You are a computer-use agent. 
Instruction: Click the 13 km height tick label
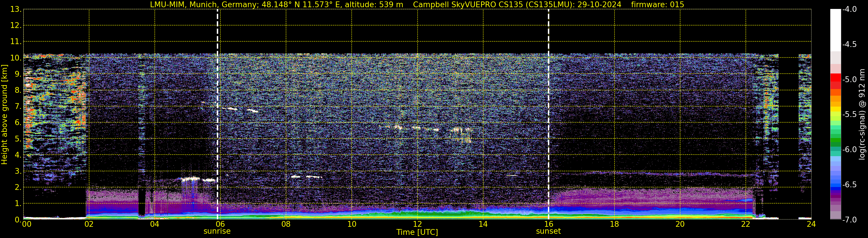click(x=16, y=10)
